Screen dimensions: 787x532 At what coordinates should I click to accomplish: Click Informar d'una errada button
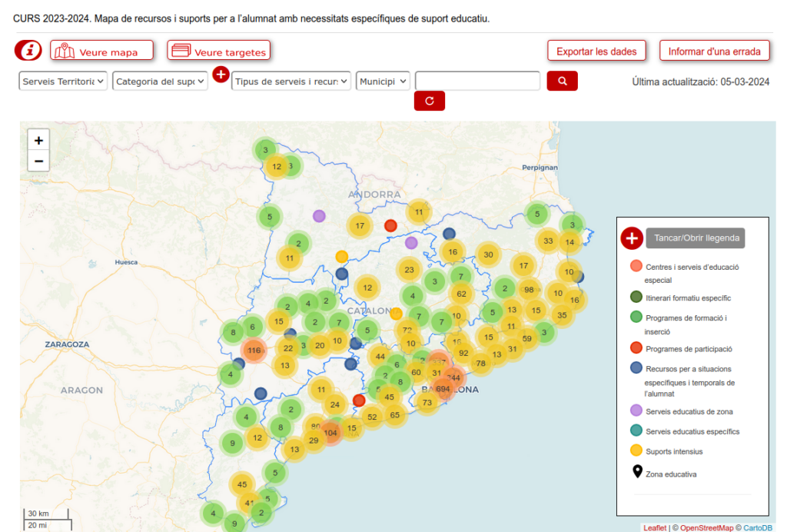click(x=714, y=52)
